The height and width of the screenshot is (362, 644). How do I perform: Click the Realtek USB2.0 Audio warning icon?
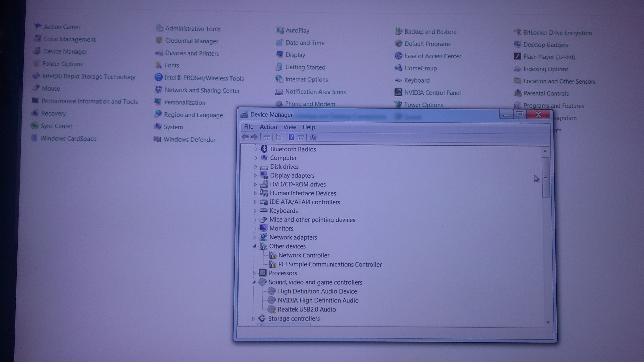point(271,309)
